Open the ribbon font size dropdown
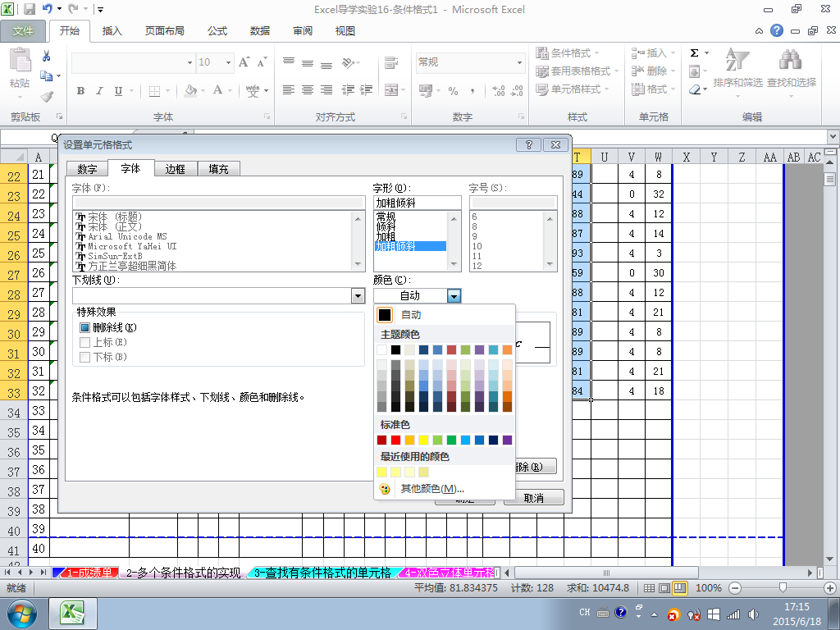The width and height of the screenshot is (840, 630). pos(228,62)
